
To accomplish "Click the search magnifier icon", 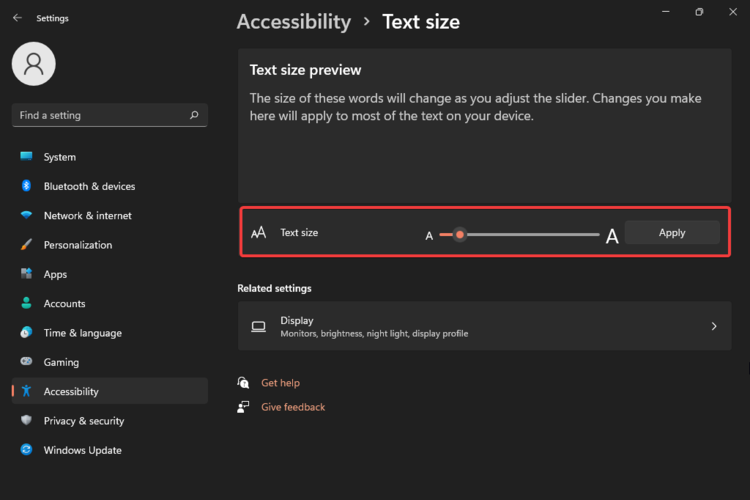I will point(194,115).
